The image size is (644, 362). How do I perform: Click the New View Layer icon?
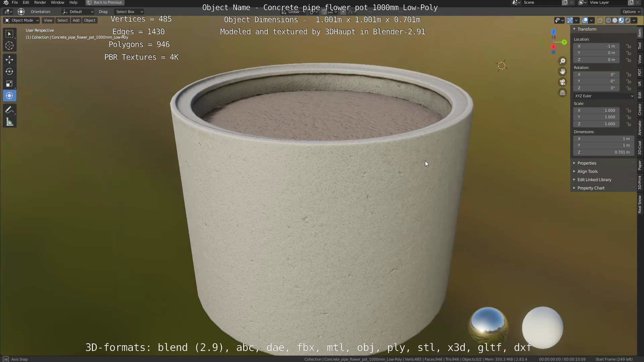point(631,2)
